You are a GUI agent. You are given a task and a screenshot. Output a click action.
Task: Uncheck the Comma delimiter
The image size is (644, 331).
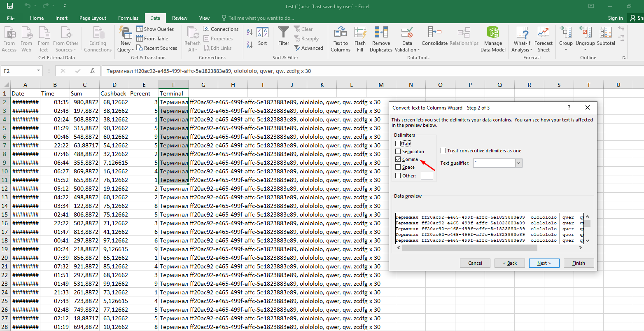pyautogui.click(x=398, y=159)
